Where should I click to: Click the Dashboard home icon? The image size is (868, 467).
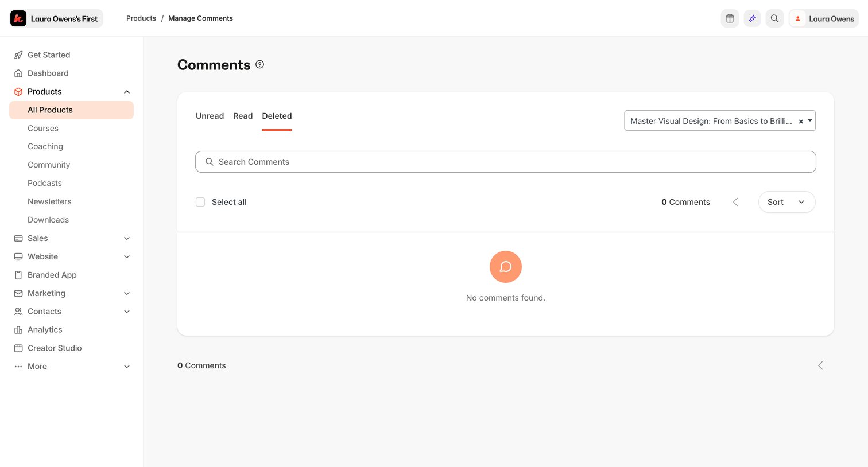[x=18, y=73]
